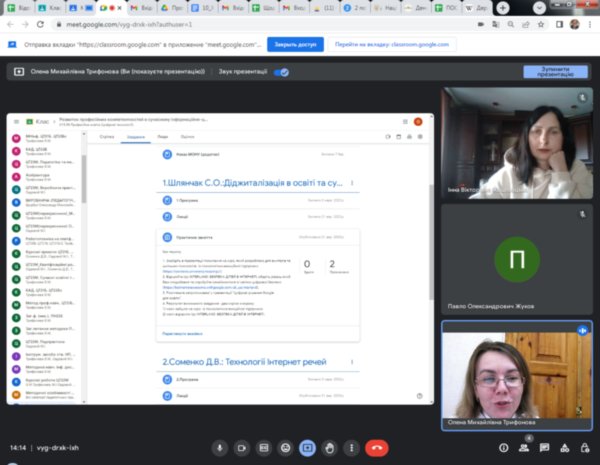Viewport: 600px width, 465px height.
Task: Open meeting details info icon
Action: [x=502, y=448]
